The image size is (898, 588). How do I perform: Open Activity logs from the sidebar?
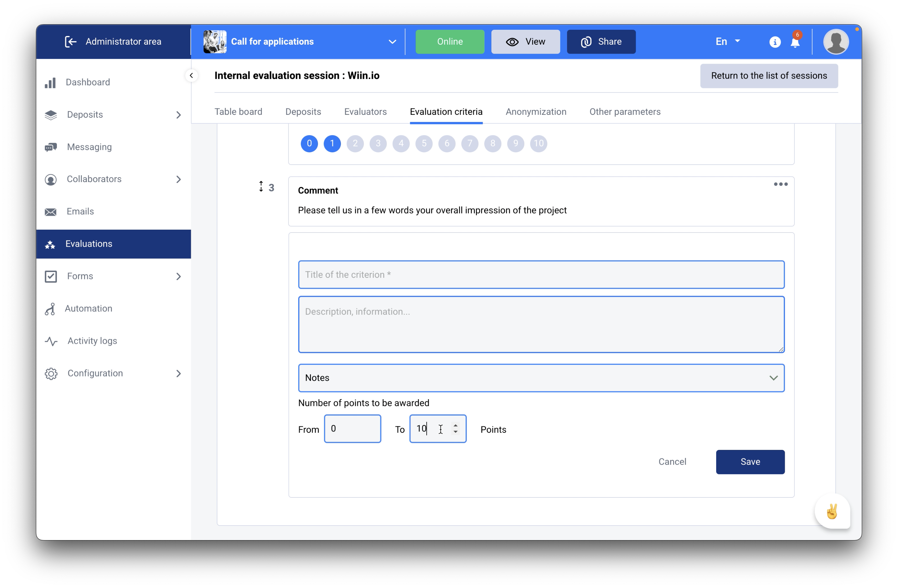[92, 341]
